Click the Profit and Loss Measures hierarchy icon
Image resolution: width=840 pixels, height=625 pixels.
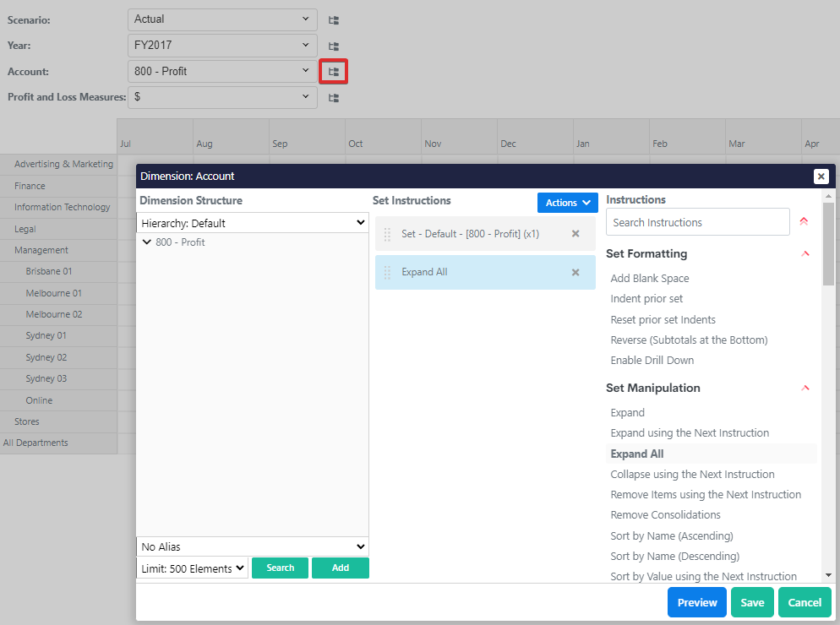(x=333, y=97)
